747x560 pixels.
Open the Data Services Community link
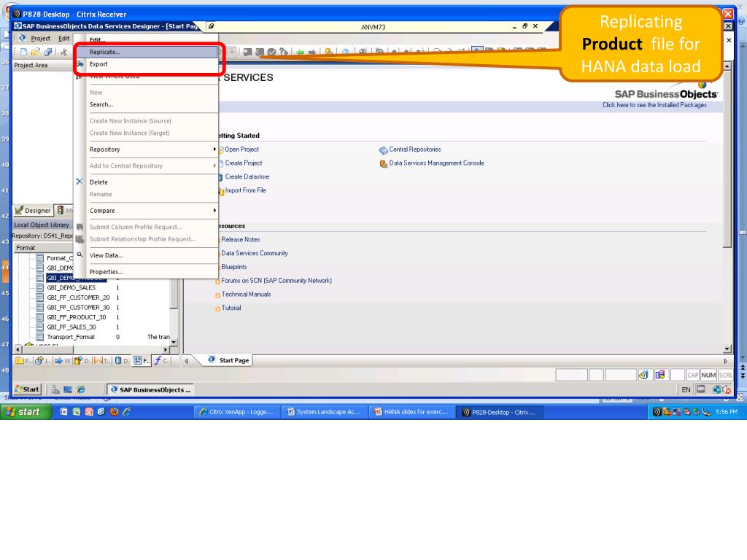255,253
